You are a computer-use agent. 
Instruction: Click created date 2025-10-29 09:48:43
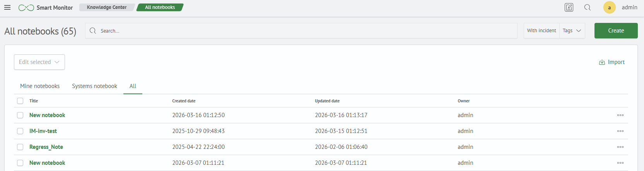click(x=198, y=131)
